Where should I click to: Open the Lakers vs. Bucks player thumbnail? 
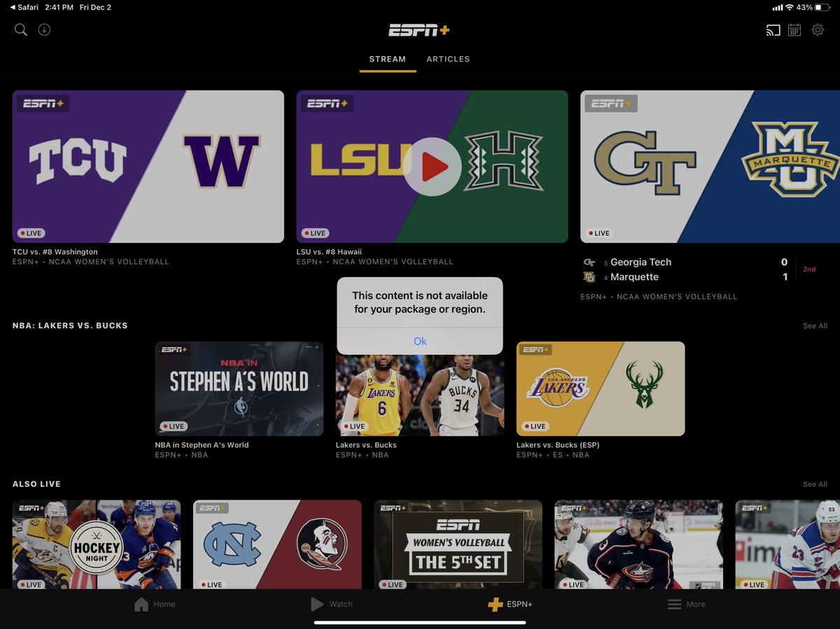click(420, 395)
